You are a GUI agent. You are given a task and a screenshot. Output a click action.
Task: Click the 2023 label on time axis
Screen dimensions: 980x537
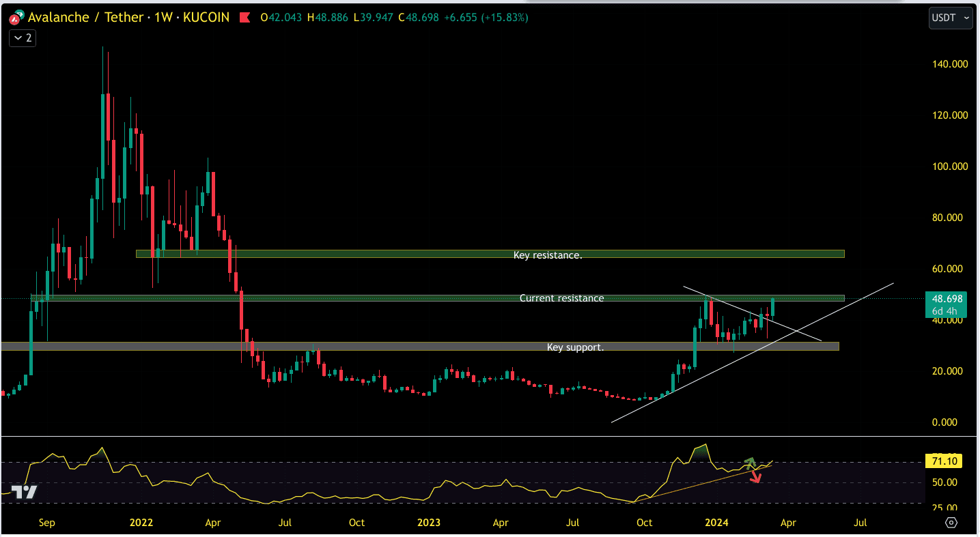point(429,523)
